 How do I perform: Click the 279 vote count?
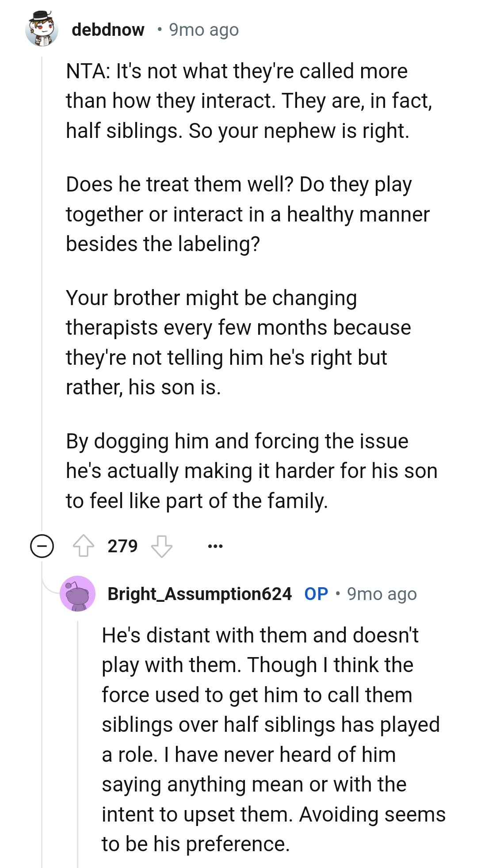122,546
